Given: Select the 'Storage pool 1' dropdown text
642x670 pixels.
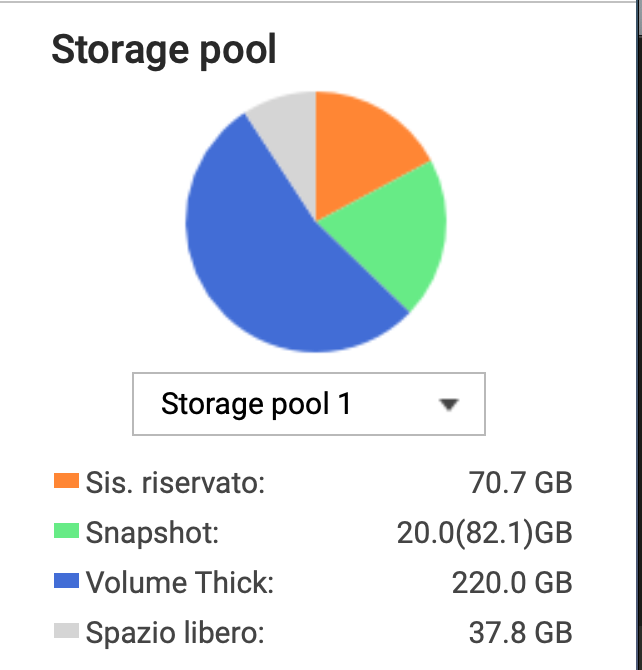Looking at the screenshot, I should (256, 404).
